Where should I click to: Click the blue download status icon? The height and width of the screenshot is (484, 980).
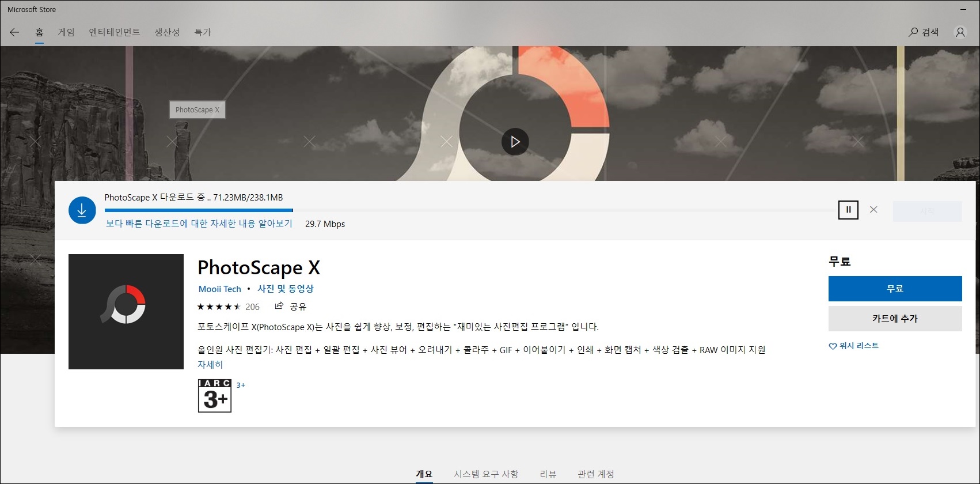click(x=82, y=210)
